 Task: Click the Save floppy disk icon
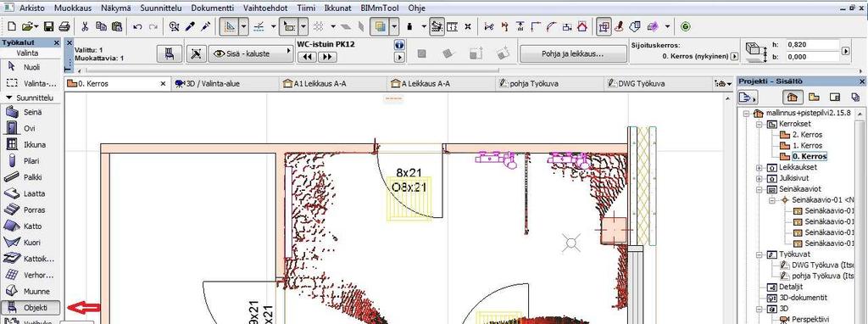pyautogui.click(x=48, y=26)
